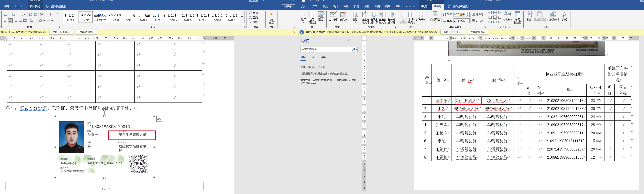The image size is (644, 194).
Task: Click the bullet list icon
Action: coord(6,14)
